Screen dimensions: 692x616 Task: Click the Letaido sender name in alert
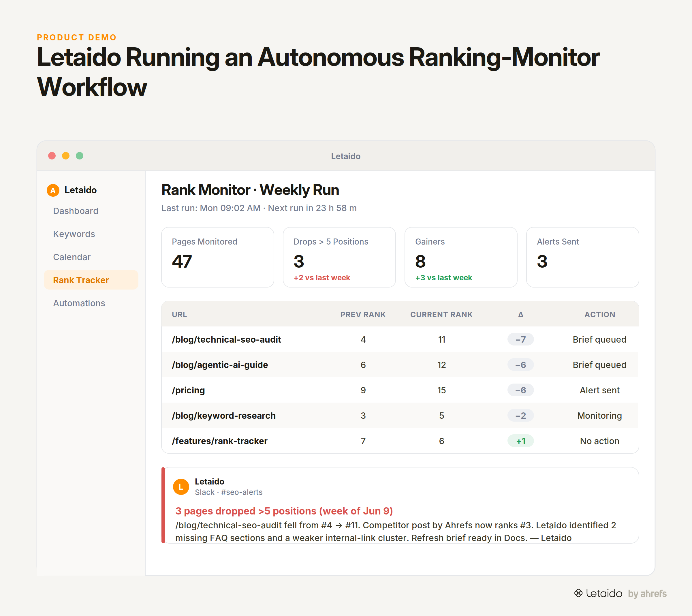209,482
